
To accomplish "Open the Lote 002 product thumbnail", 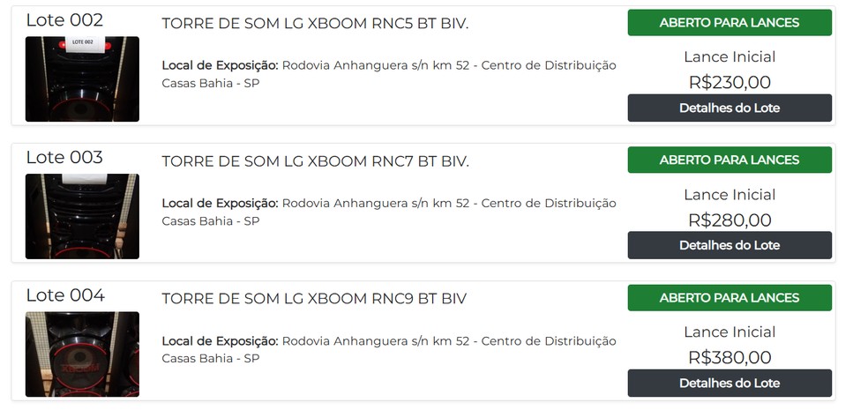I will pyautogui.click(x=83, y=79).
